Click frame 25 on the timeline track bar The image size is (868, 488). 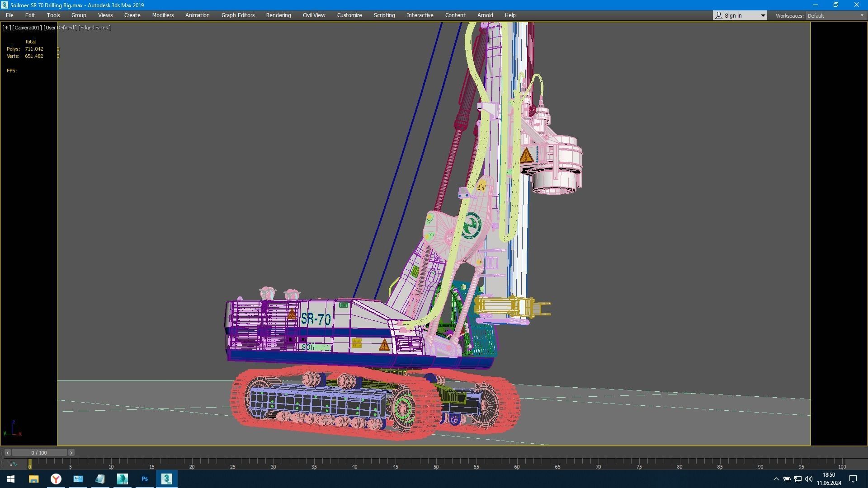click(233, 464)
